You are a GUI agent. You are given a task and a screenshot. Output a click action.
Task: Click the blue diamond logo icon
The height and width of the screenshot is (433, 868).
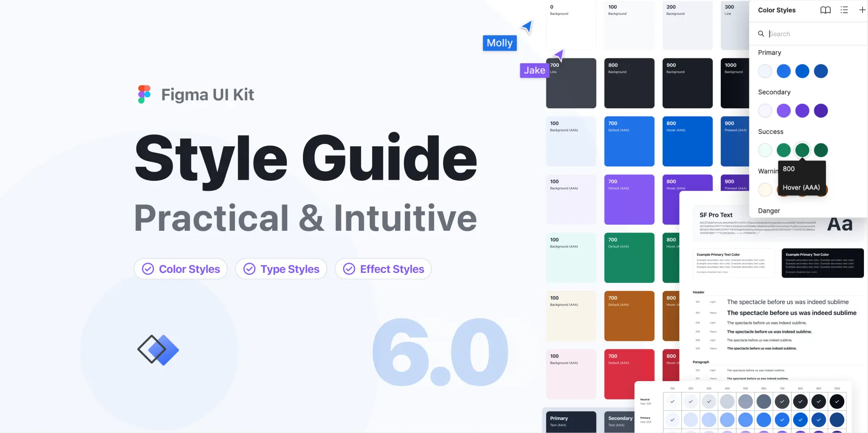[x=158, y=350]
